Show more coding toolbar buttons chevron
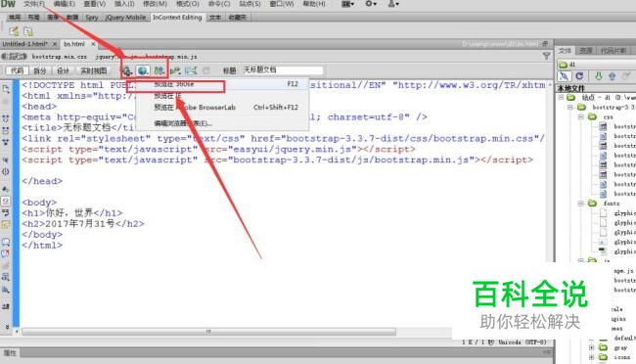 pyautogui.click(x=6, y=326)
